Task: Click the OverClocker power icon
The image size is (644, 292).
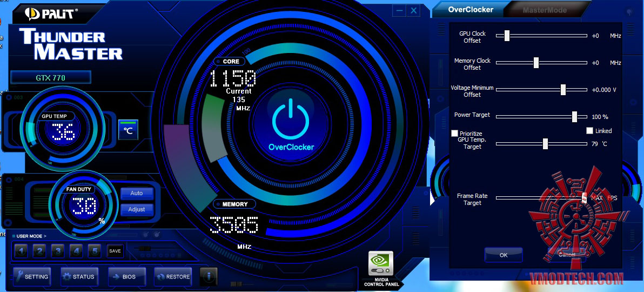Action: tap(291, 121)
